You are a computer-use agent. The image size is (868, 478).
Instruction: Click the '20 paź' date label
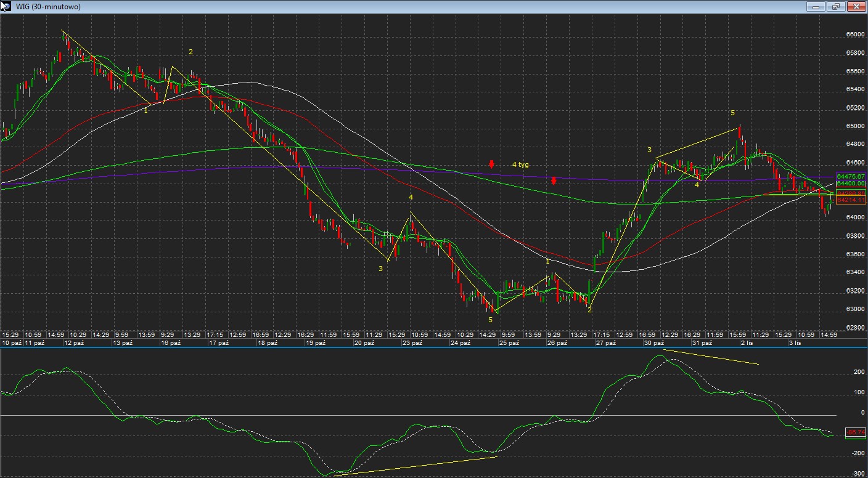[x=364, y=342]
